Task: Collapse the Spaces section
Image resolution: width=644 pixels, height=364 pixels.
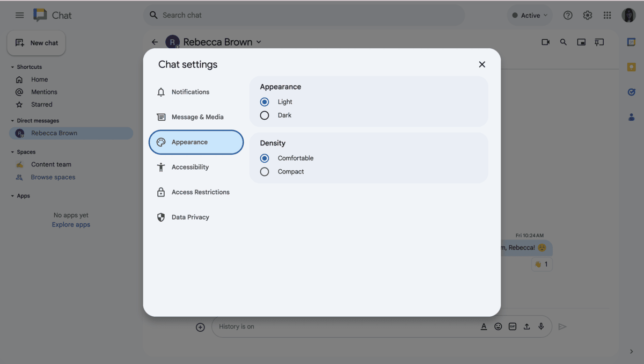Action: click(13, 152)
